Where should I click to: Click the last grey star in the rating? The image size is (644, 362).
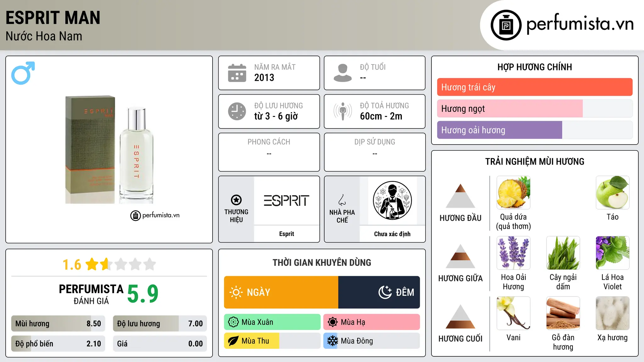(x=150, y=264)
